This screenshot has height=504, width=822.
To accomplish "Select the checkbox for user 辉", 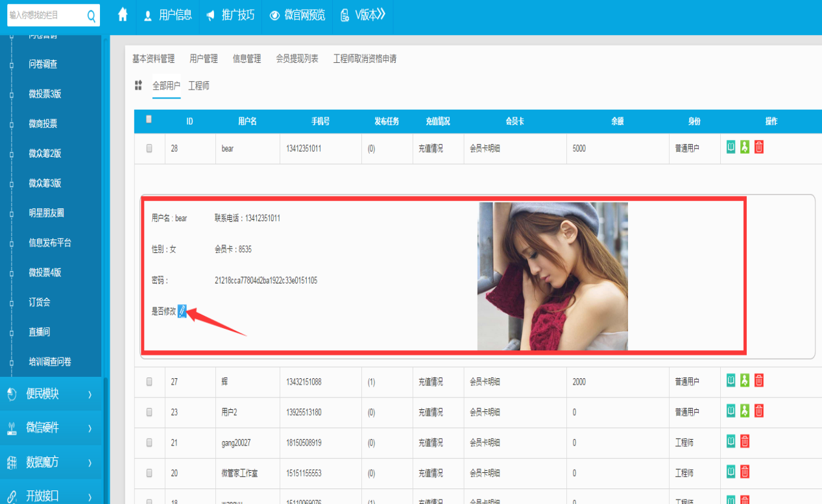I will pyautogui.click(x=149, y=382).
